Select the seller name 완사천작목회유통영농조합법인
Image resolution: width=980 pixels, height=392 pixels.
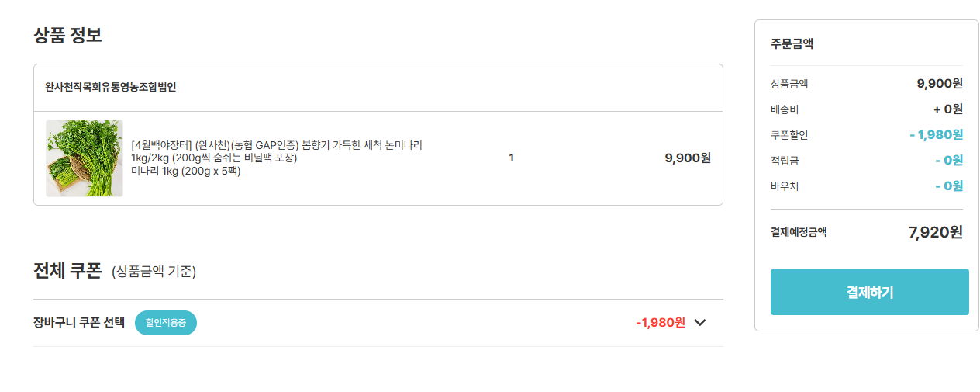[x=111, y=87]
